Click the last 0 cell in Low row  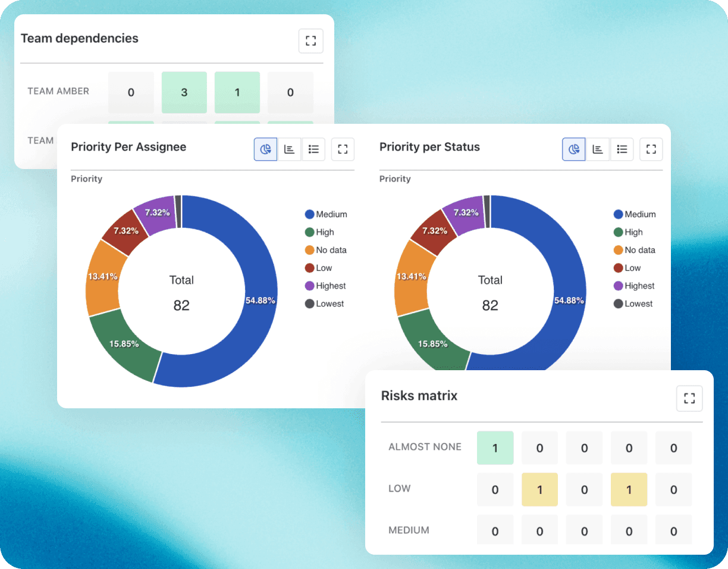tap(674, 490)
